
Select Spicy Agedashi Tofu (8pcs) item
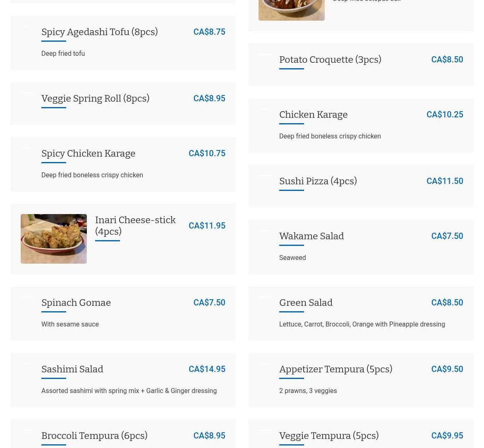tap(123, 43)
